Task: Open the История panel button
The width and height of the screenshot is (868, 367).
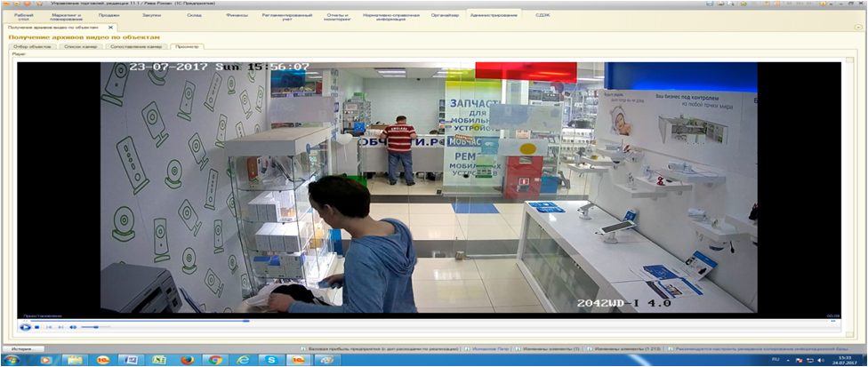Action: (23, 349)
